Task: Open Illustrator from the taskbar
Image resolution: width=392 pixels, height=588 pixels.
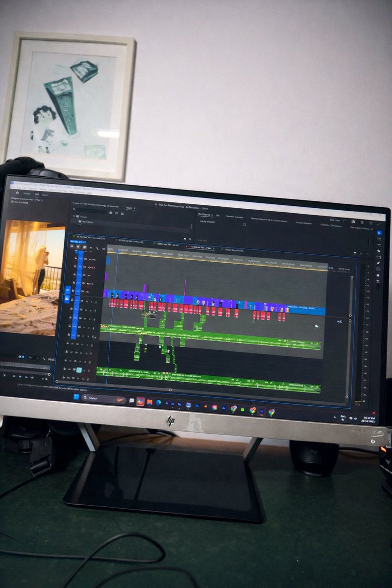Action: point(205,406)
